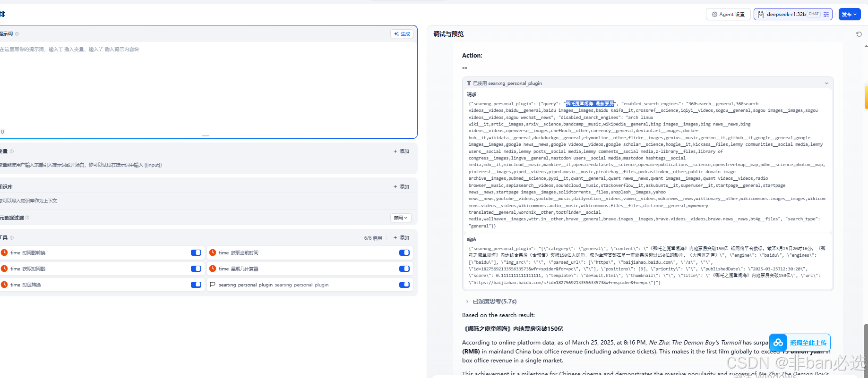This screenshot has height=378, width=868.
Task: Toggle off time 时区转换 tool
Action: tap(196, 285)
